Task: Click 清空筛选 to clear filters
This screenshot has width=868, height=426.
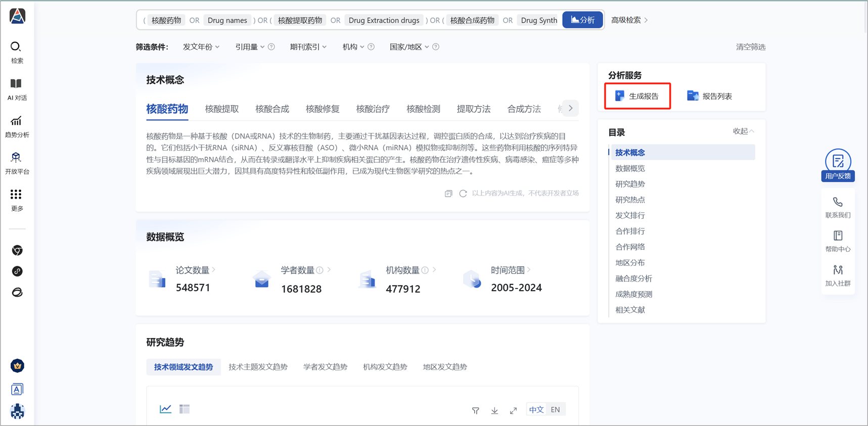Action: pyautogui.click(x=751, y=47)
